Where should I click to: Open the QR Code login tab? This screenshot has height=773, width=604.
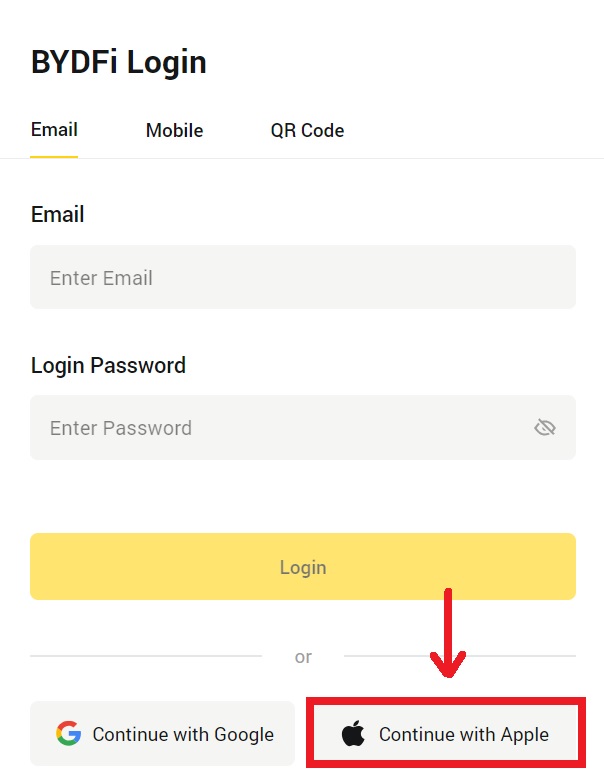307,131
